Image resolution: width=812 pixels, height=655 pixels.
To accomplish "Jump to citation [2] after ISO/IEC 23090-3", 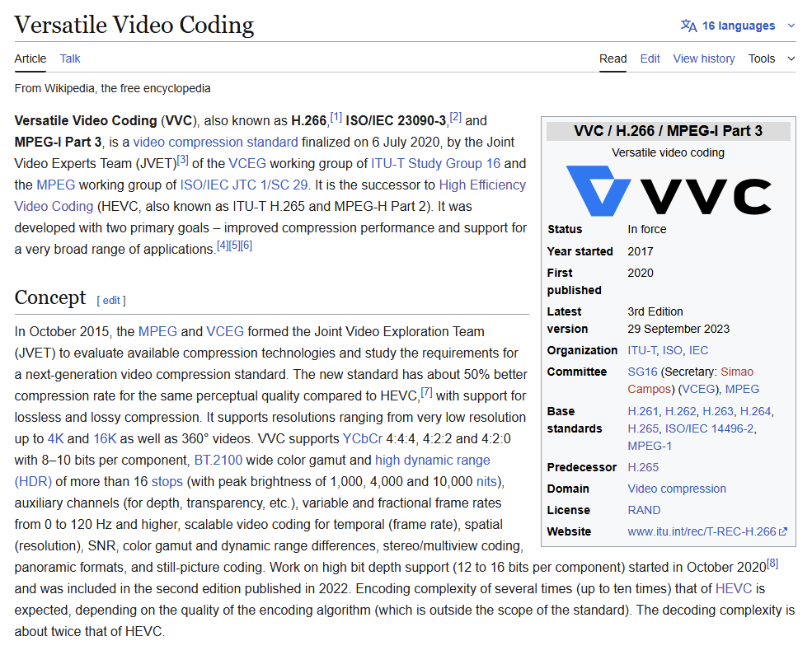I will tap(456, 117).
